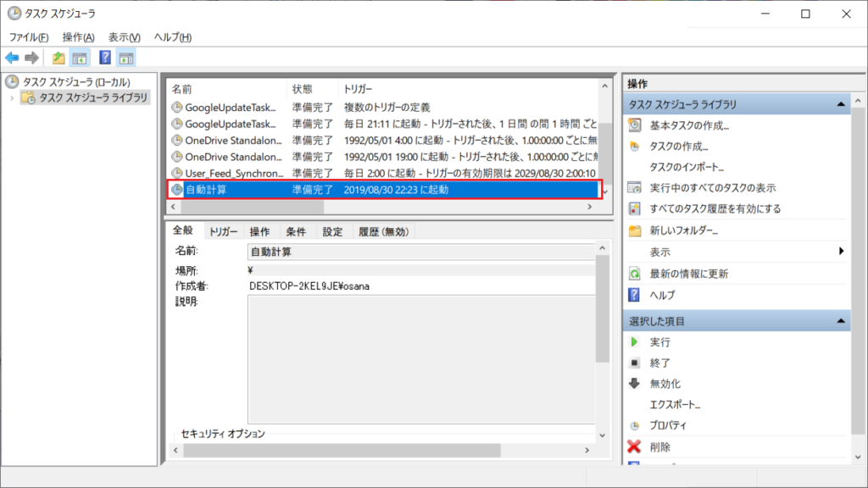Open the 操作(A) menu

(79, 37)
